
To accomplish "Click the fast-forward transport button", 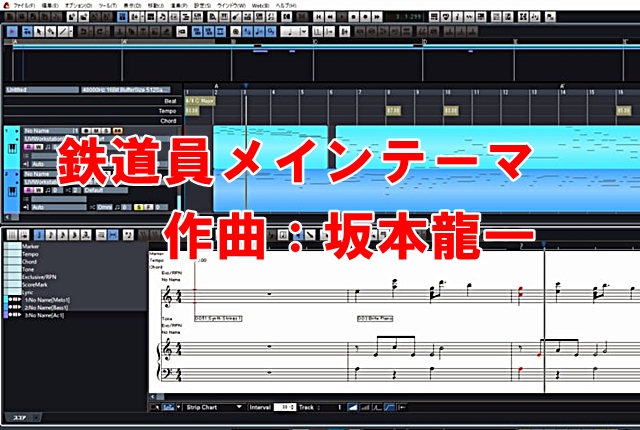I will click(377, 17).
